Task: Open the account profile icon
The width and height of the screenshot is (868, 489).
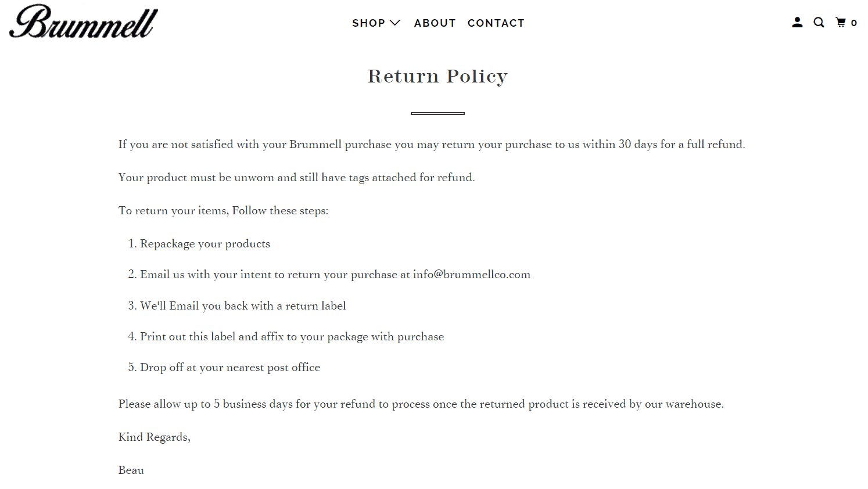Action: tap(797, 23)
